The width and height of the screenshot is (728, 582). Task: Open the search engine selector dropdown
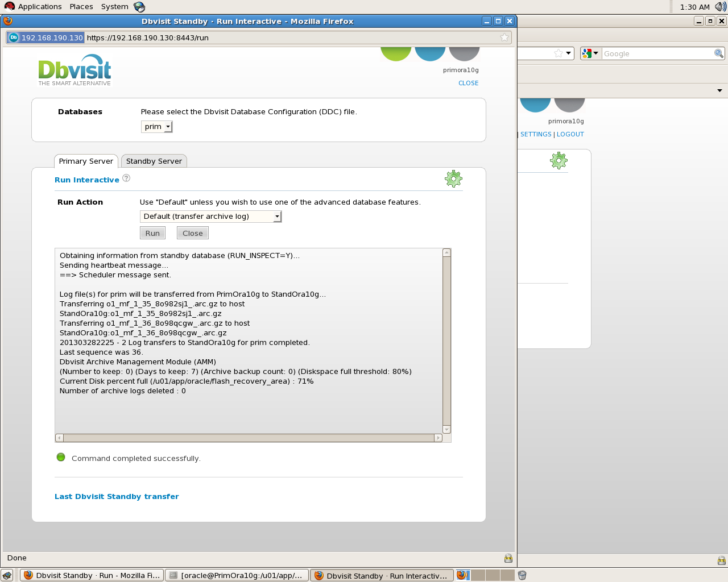click(x=590, y=53)
